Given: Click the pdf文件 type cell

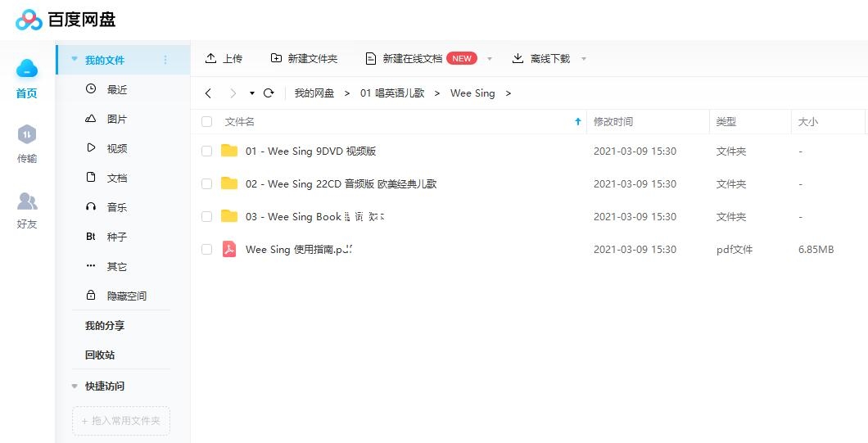Looking at the screenshot, I should [x=734, y=250].
